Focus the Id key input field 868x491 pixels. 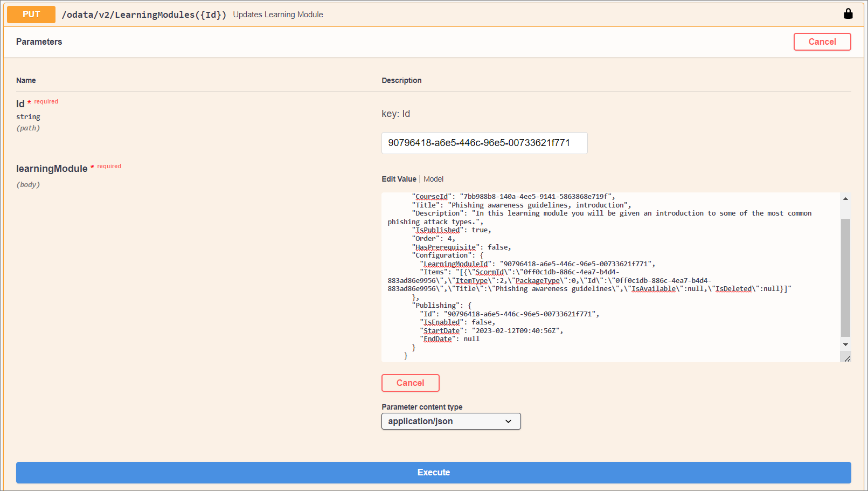pos(484,143)
